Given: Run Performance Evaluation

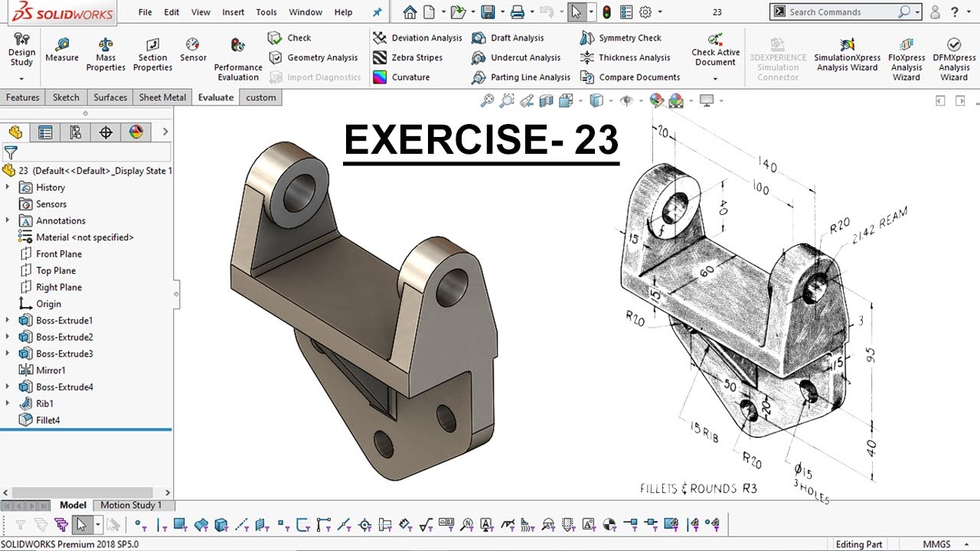Looking at the screenshot, I should point(238,60).
